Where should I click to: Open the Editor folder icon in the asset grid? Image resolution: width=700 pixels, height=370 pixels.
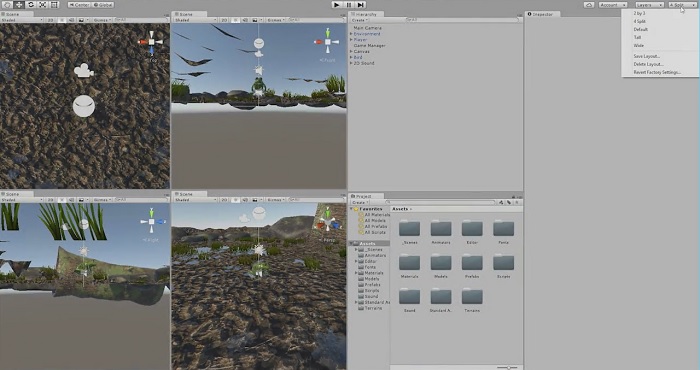point(472,229)
